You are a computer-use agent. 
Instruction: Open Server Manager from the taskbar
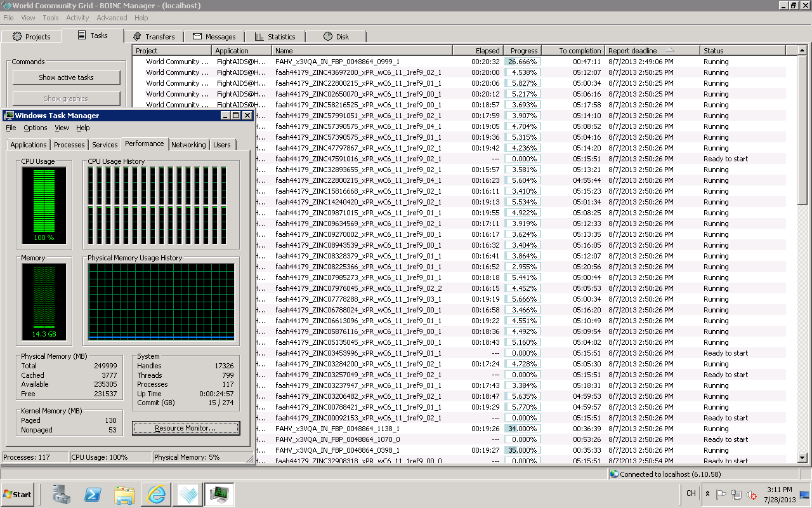click(62, 494)
